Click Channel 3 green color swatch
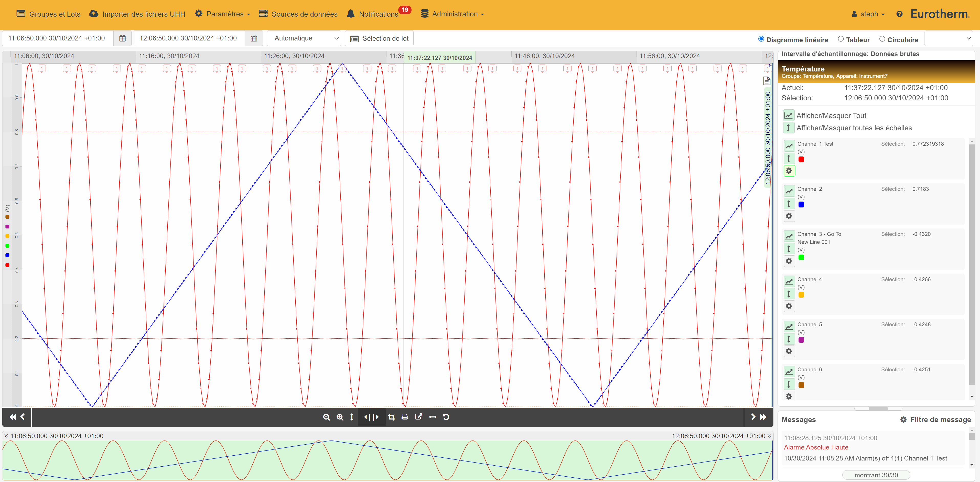Viewport: 980px width, 482px height. tap(801, 257)
